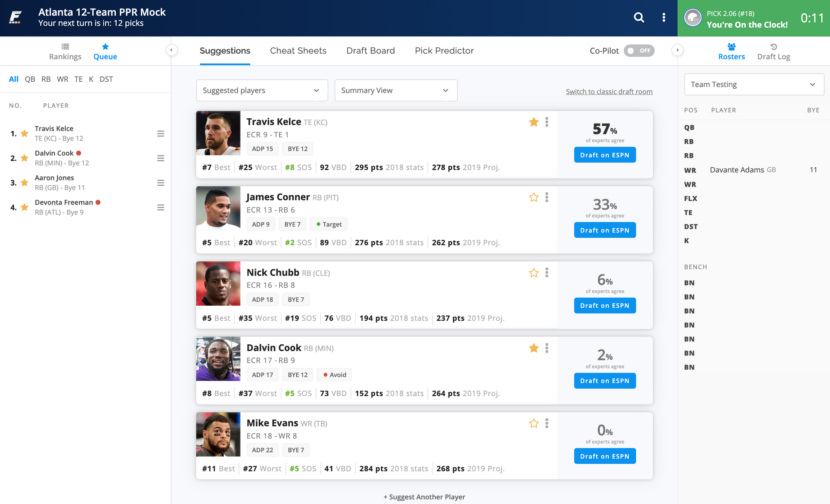Click Mike Evans player photo
This screenshot has height=504, width=830.
(218, 434)
